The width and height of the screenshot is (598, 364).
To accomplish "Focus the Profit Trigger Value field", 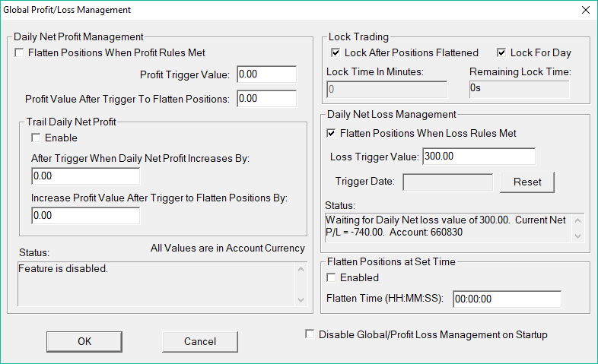I will click(x=266, y=74).
